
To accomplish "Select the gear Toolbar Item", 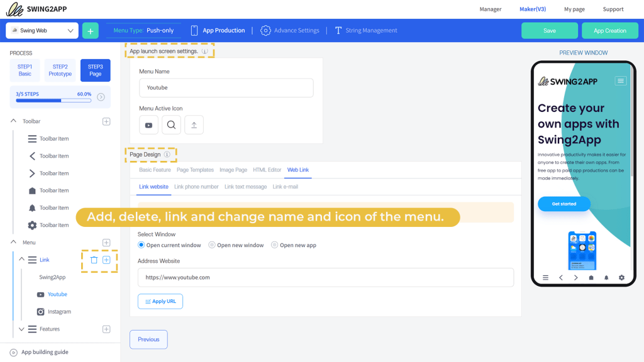I will coord(48,225).
